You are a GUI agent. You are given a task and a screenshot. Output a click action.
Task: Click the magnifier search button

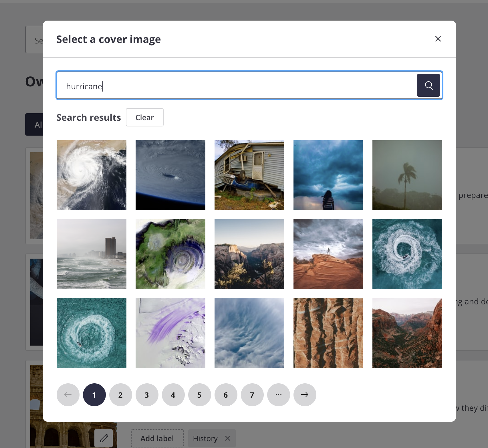point(428,85)
